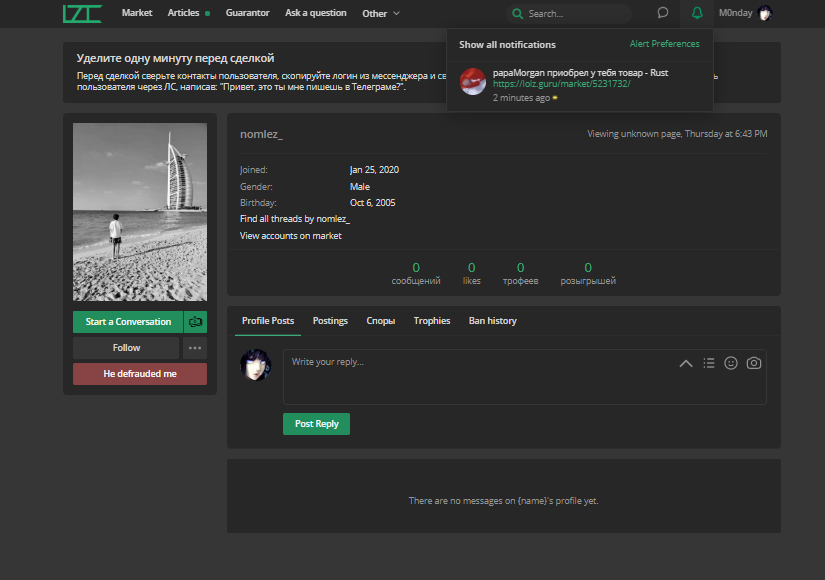Screen dimensions: 825x580
Task: Click the розыгрышей count
Action: coord(588,274)
